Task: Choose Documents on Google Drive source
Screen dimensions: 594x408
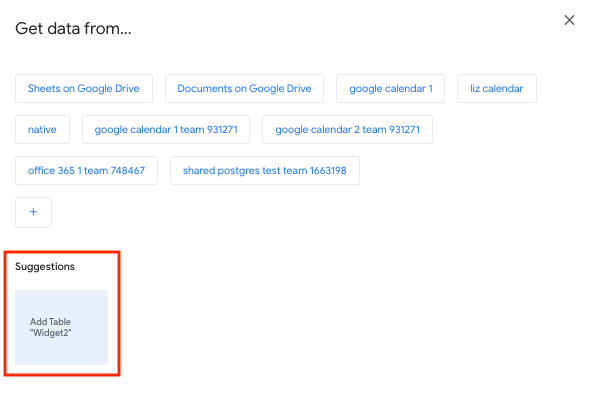Action: click(244, 89)
